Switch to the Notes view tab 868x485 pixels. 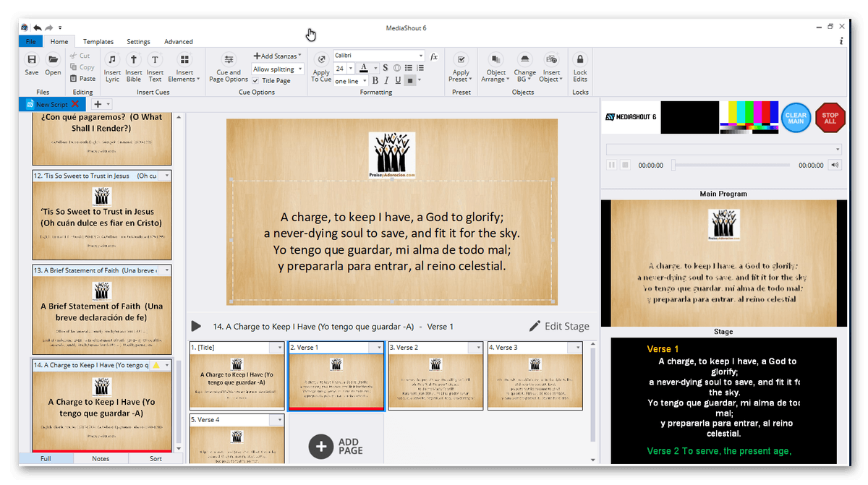pos(101,458)
